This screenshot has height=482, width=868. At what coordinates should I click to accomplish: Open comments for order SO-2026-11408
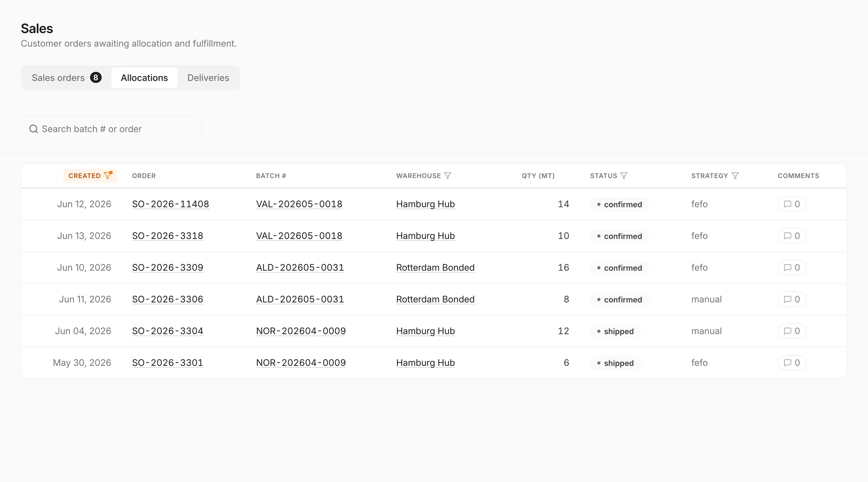click(x=792, y=204)
